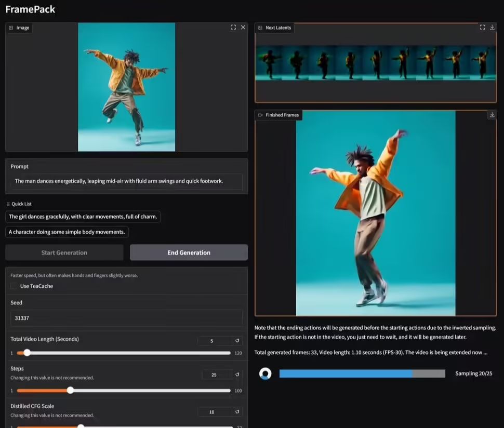Click the Start Generation button
504x428 pixels.
[63, 252]
